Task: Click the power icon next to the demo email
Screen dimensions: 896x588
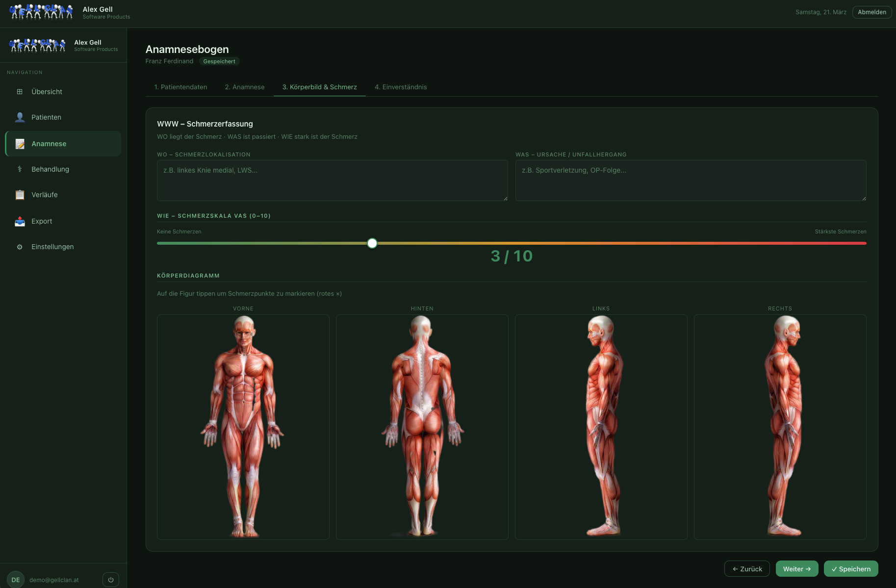Action: pos(111,580)
